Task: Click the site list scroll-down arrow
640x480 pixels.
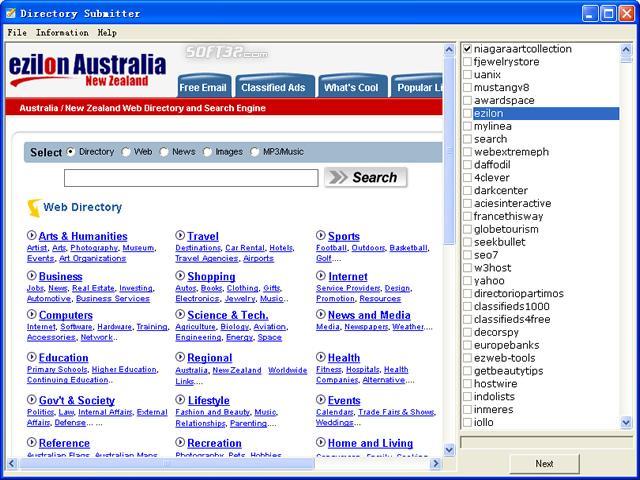Action: point(626,422)
